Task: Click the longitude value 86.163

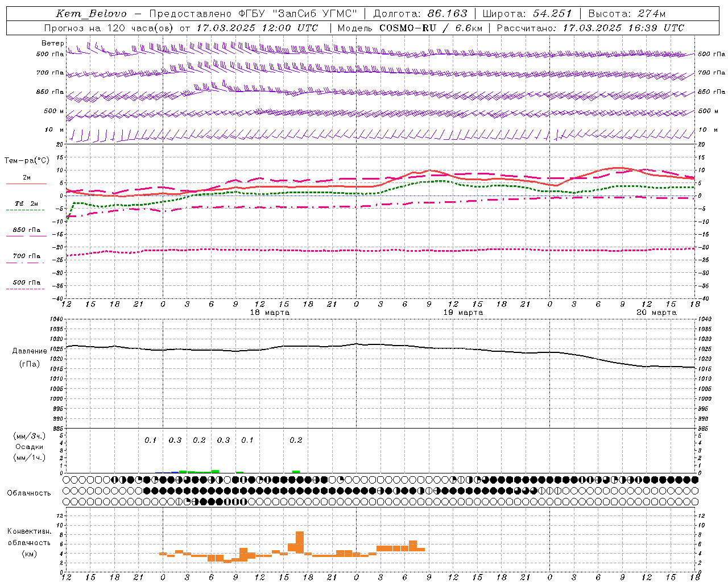Action: 448,14
